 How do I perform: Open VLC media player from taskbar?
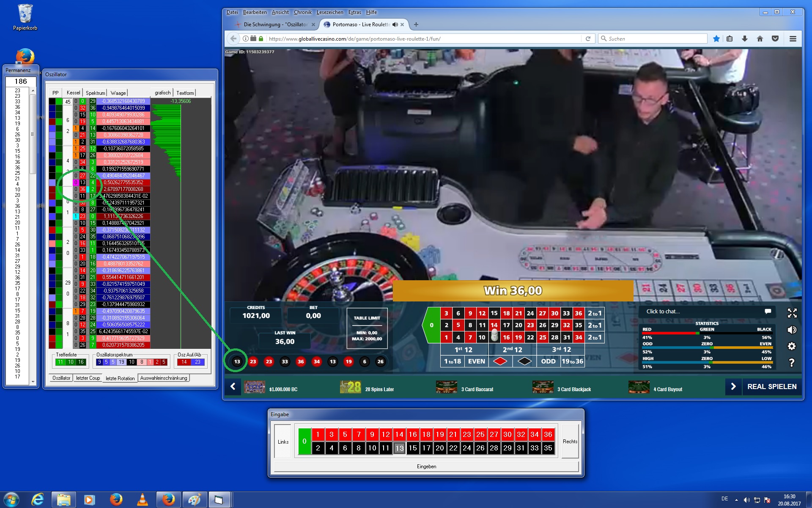pos(143,500)
